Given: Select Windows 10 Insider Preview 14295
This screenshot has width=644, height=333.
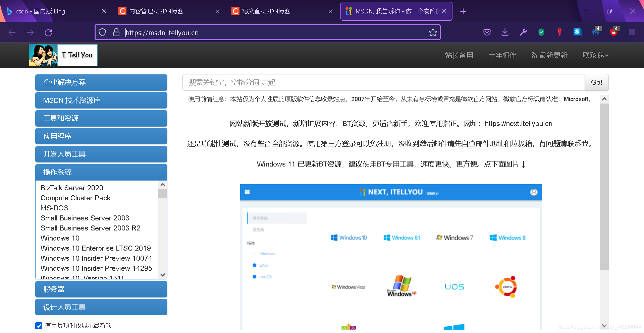Looking at the screenshot, I should 96,268.
